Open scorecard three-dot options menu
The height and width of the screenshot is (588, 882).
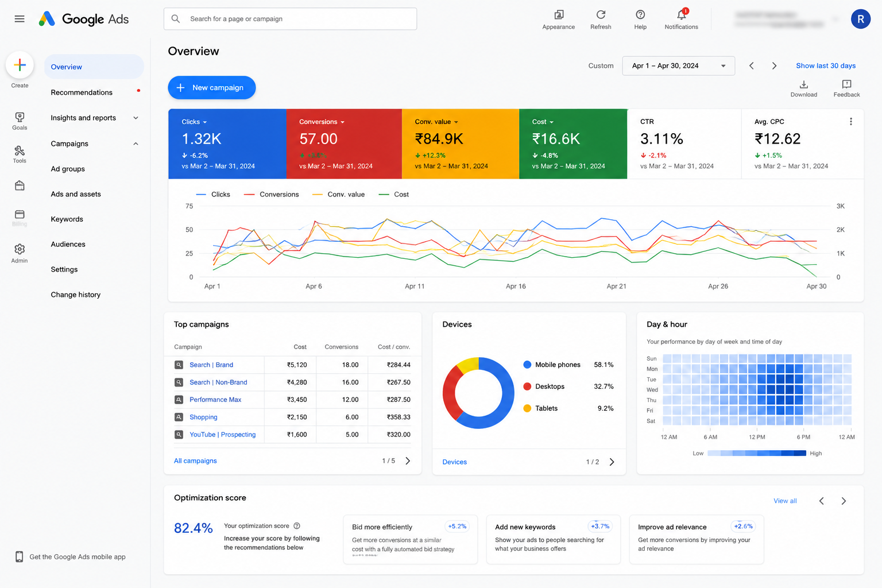[x=850, y=122]
